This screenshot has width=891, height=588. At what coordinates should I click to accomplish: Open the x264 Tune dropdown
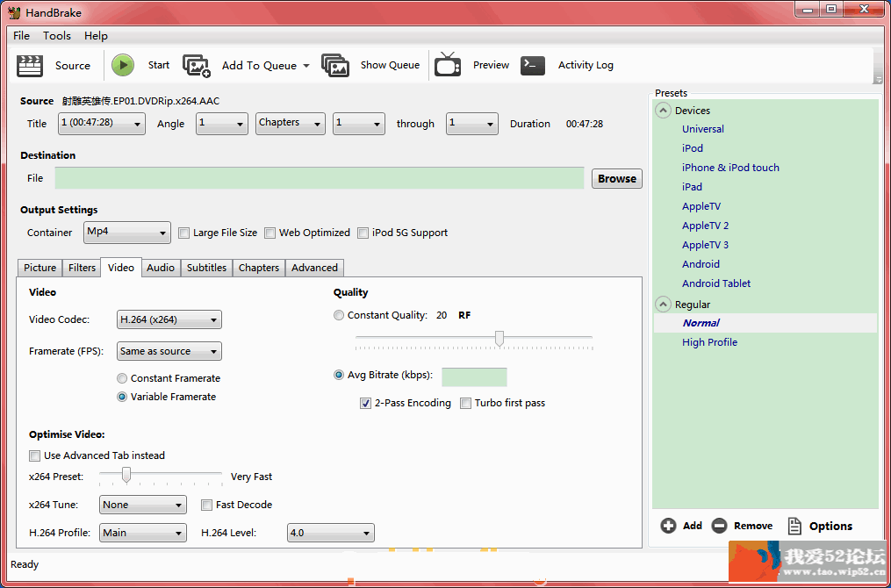(x=142, y=505)
